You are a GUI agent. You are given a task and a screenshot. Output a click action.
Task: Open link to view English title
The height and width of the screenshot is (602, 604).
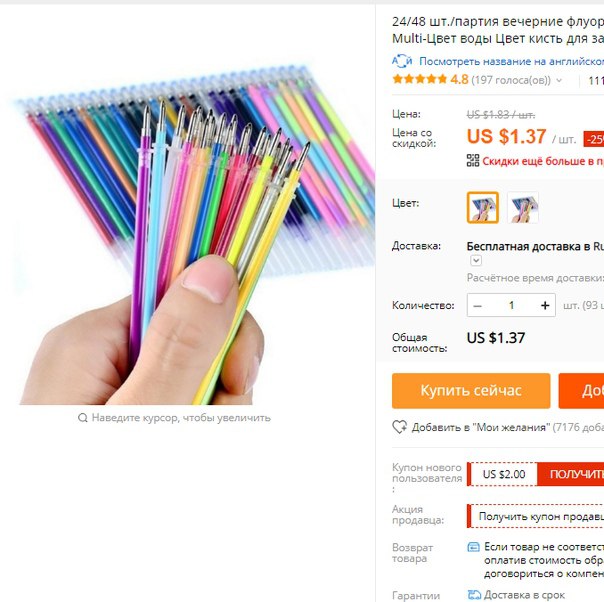511,61
